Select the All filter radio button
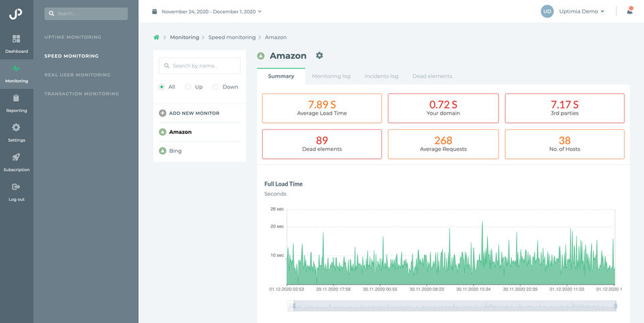This screenshot has width=644, height=323. tap(162, 86)
